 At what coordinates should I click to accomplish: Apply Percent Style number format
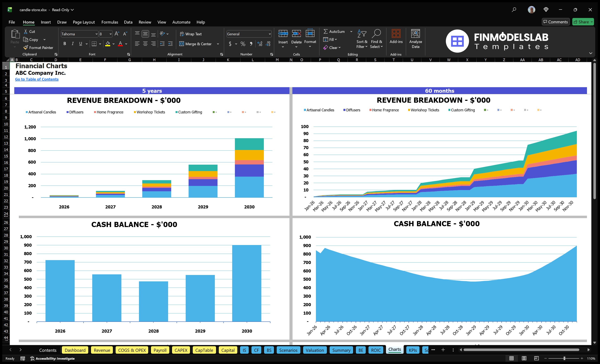coord(243,44)
